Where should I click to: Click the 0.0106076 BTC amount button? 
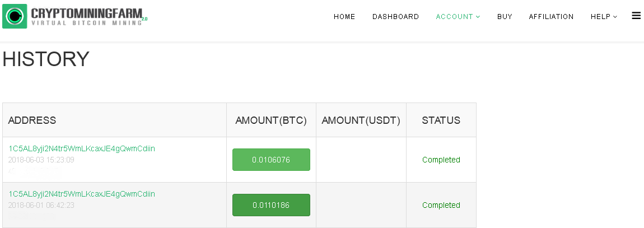(271, 160)
